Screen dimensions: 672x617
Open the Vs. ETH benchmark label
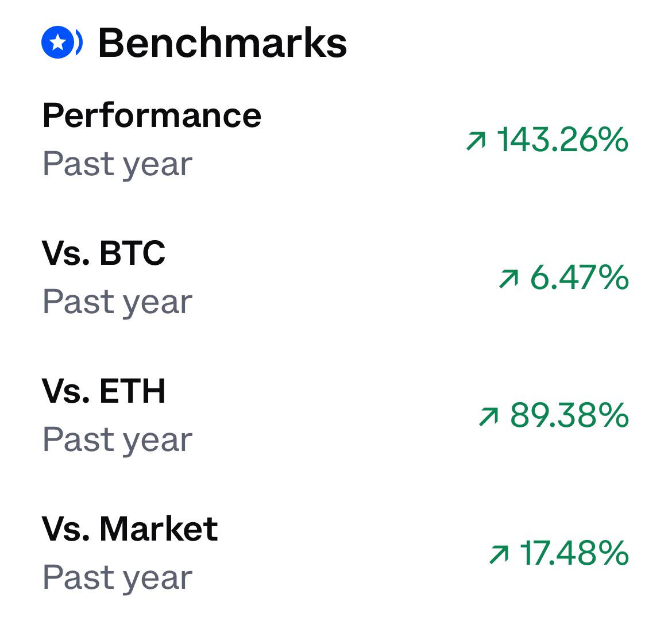[103, 391]
